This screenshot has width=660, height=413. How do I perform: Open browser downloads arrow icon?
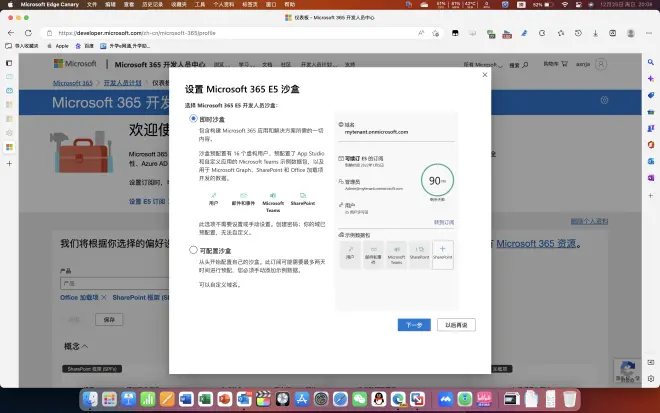[x=595, y=33]
